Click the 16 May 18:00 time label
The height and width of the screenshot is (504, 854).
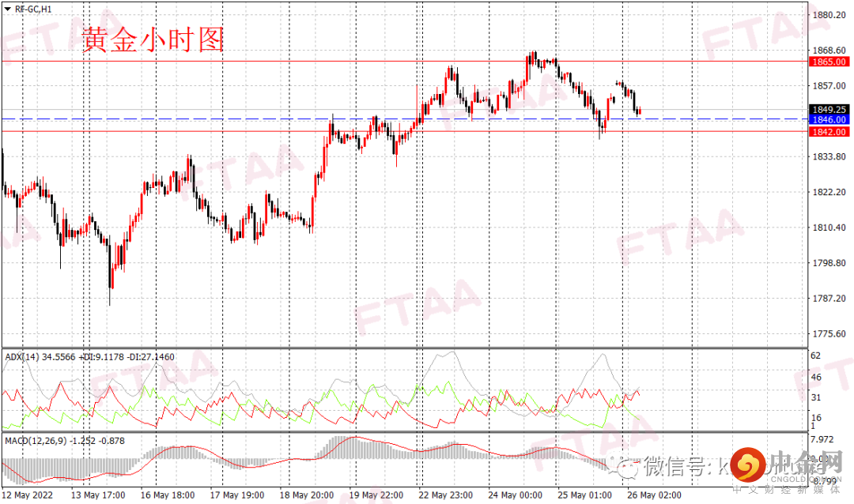point(167,495)
